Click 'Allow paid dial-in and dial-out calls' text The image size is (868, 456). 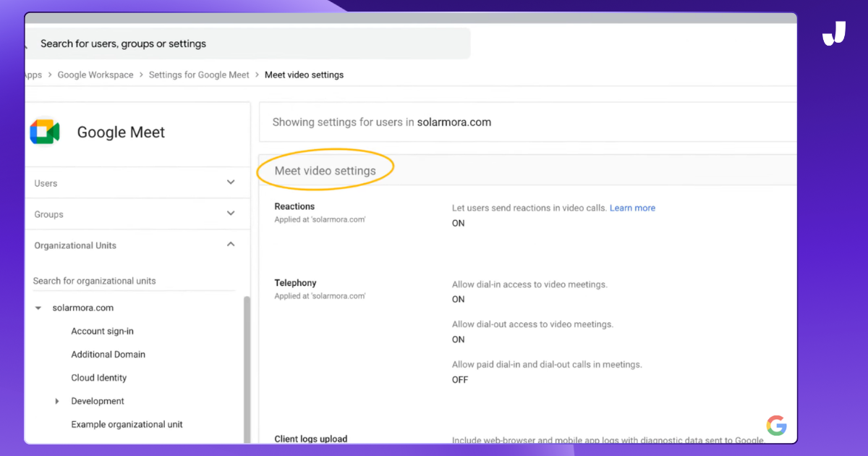pyautogui.click(x=547, y=364)
